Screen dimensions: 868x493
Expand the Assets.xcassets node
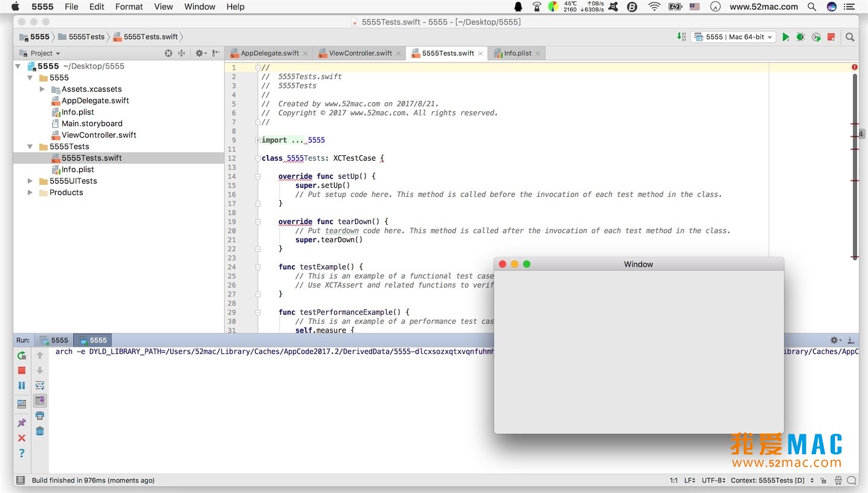coord(42,89)
